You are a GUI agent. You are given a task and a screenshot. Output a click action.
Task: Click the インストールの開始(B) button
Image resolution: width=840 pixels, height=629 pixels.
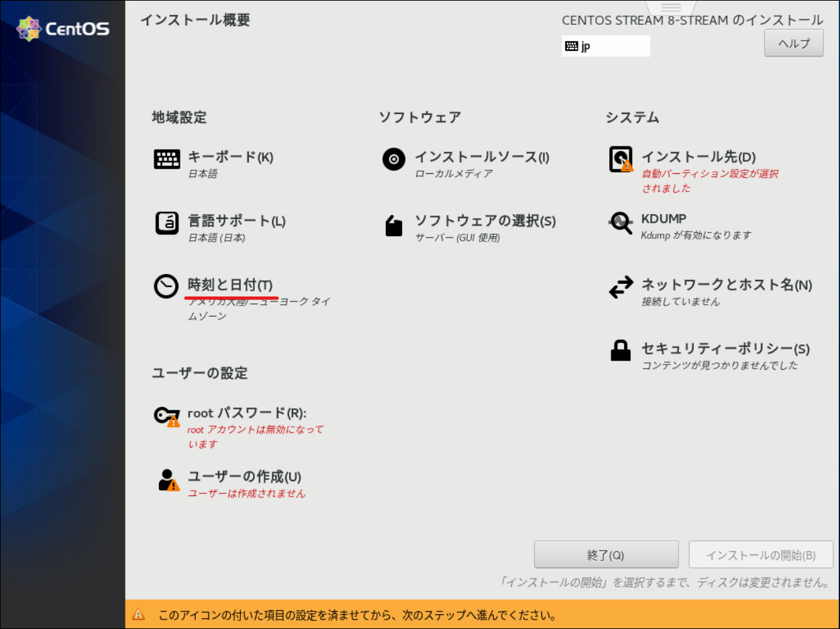[761, 555]
